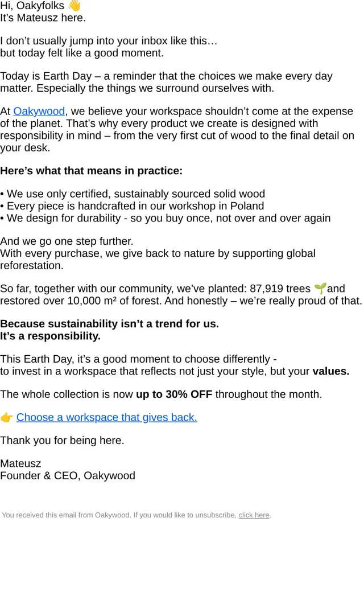The width and height of the screenshot is (364, 592).
Task: Follow the 'Choose a workspace that gives back' link
Action: 106,417
